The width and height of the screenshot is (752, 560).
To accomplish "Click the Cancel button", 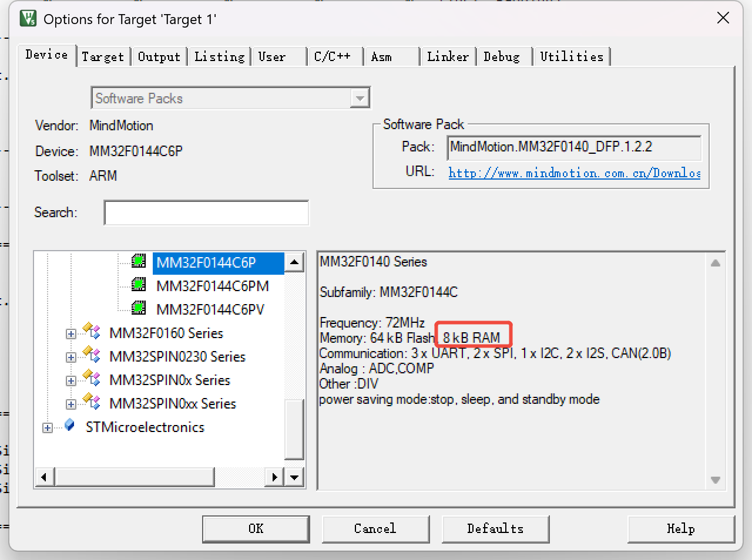I will coord(375,529).
